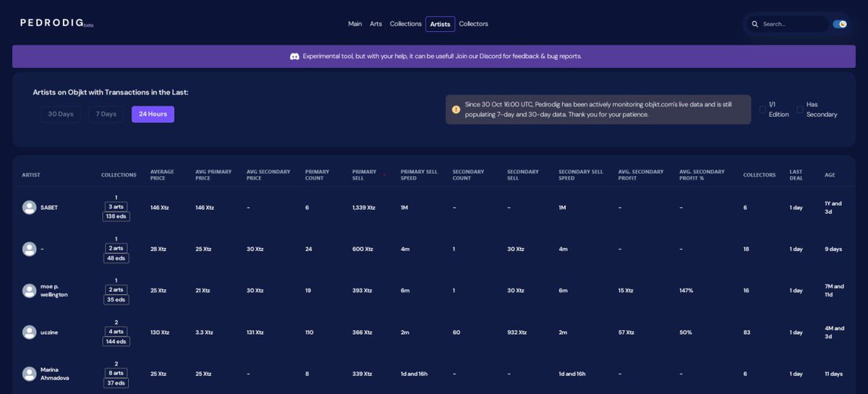
Task: Click the '3 arts' badge for SABET
Action: 116,207
